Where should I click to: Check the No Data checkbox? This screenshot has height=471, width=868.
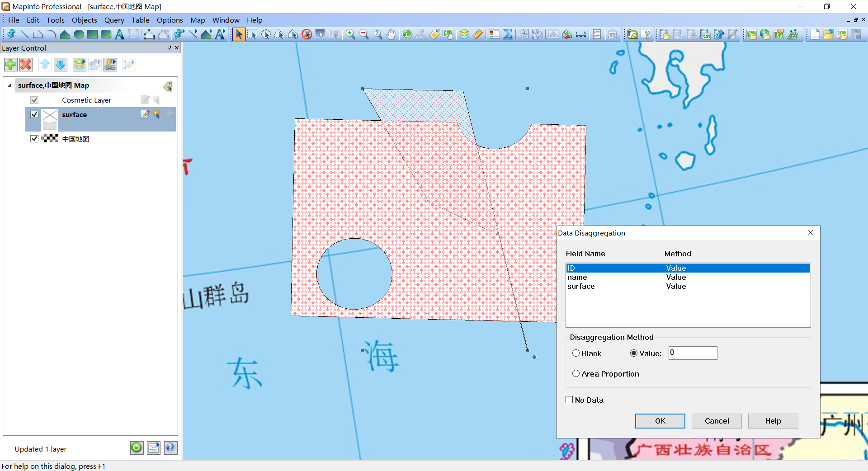tap(570, 400)
